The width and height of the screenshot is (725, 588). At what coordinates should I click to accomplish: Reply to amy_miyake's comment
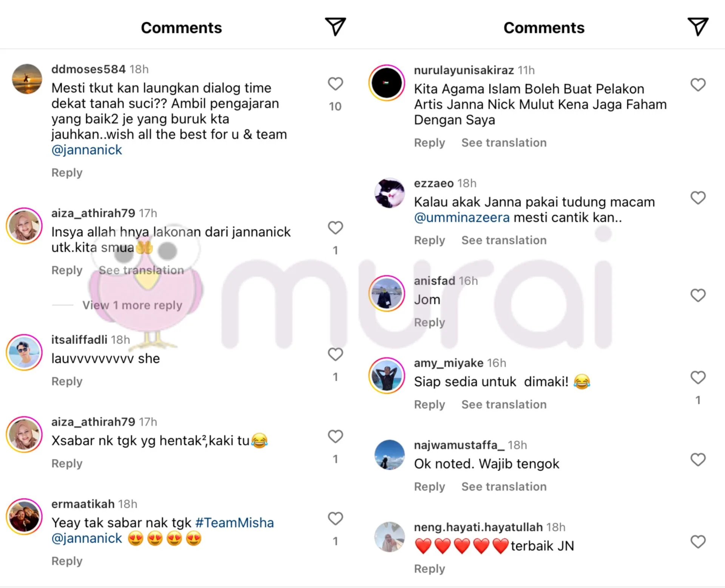429,405
